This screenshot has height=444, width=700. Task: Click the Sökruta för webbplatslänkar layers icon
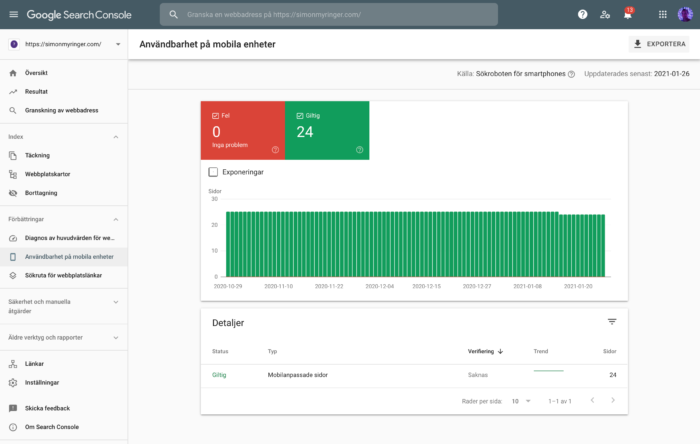(x=13, y=275)
